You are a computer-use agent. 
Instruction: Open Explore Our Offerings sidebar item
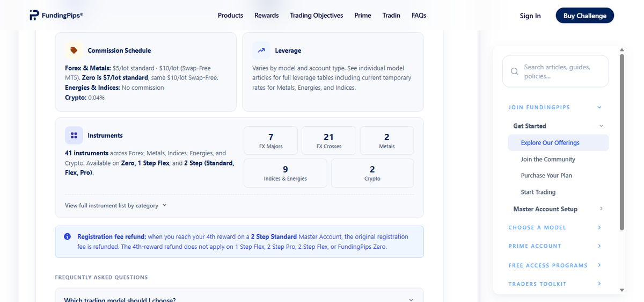pyautogui.click(x=558, y=143)
